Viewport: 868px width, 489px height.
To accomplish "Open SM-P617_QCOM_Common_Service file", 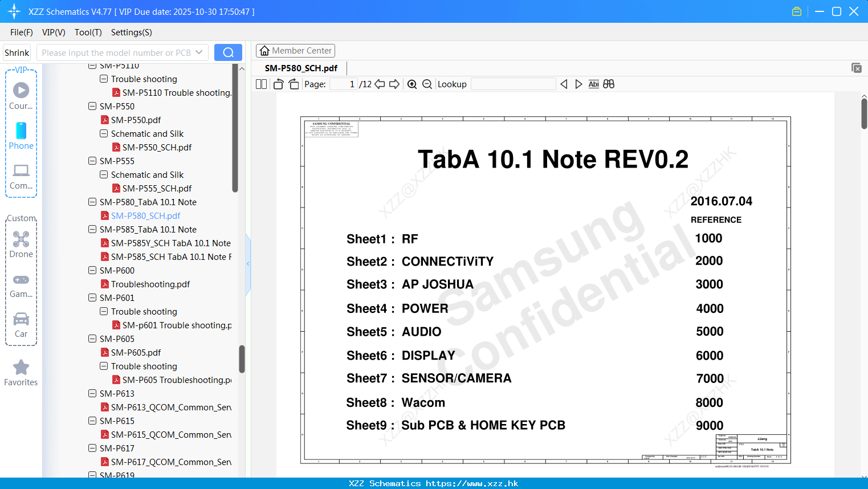I will coord(171,462).
